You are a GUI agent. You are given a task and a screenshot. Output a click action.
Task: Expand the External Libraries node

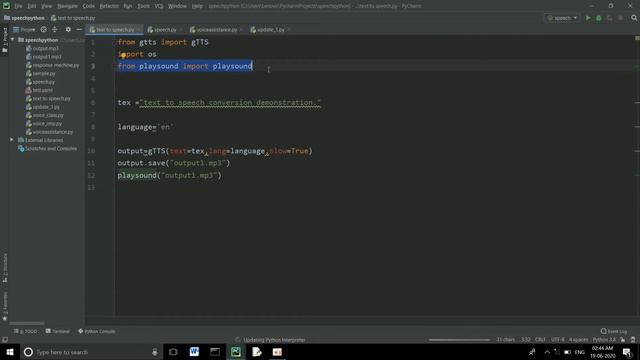click(x=12, y=140)
